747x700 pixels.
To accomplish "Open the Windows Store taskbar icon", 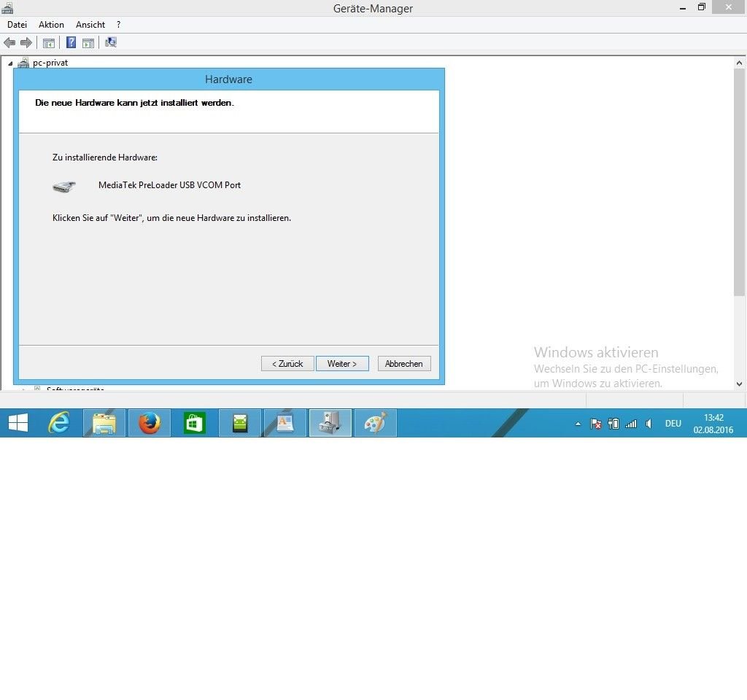I will (194, 423).
